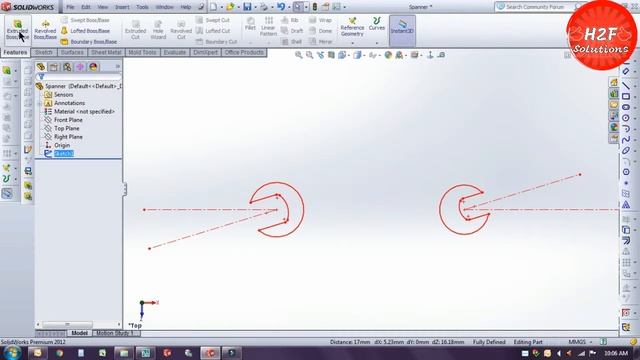Open the View menu

coord(102,7)
